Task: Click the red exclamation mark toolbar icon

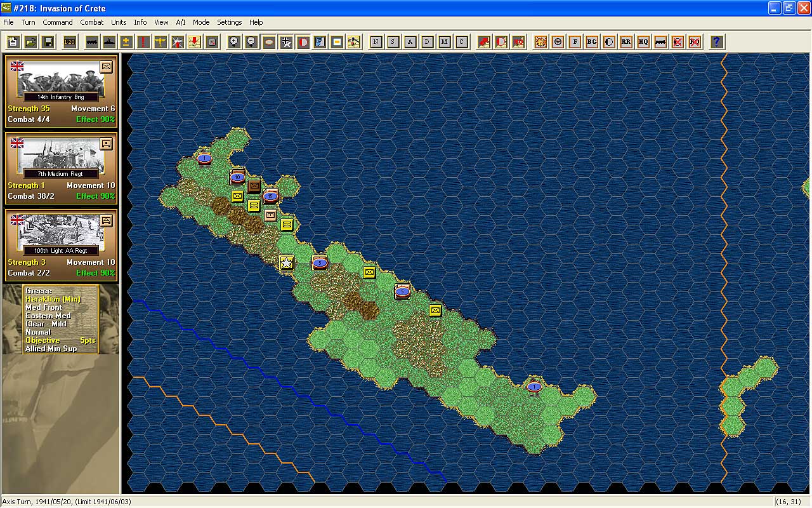Action: 143,42
